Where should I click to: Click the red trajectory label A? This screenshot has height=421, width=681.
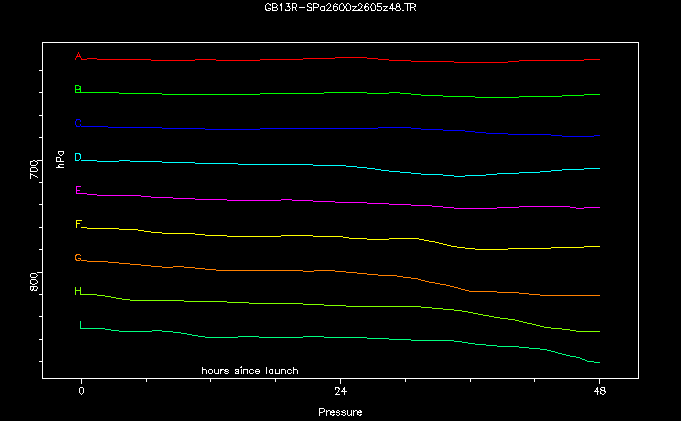click(78, 56)
